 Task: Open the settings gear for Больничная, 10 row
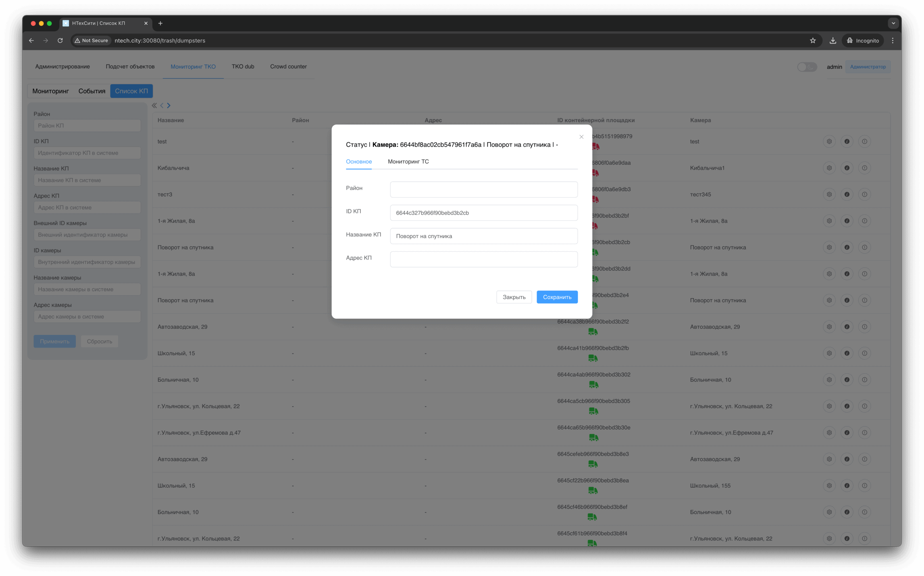point(829,380)
